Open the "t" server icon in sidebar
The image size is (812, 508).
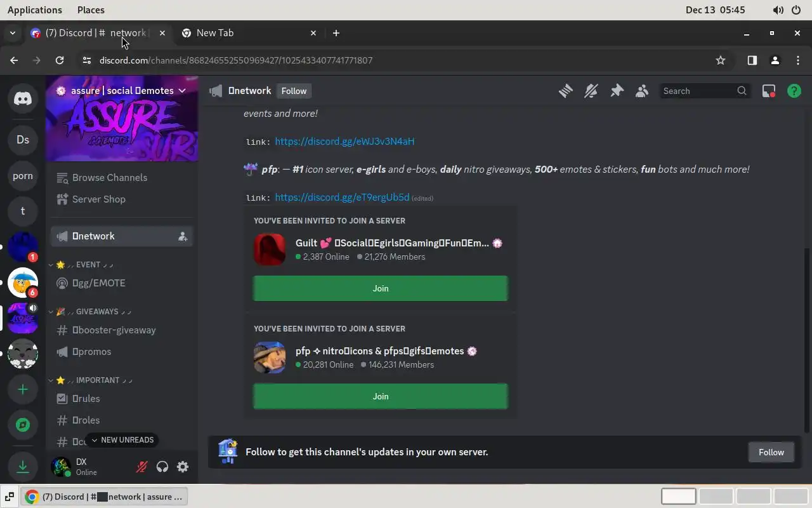tap(23, 211)
